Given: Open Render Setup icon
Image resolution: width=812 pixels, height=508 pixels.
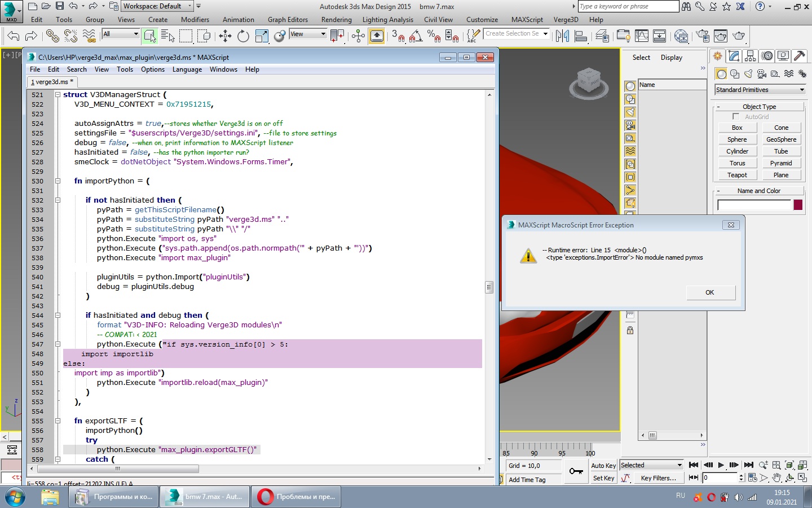Looking at the screenshot, I should point(703,36).
